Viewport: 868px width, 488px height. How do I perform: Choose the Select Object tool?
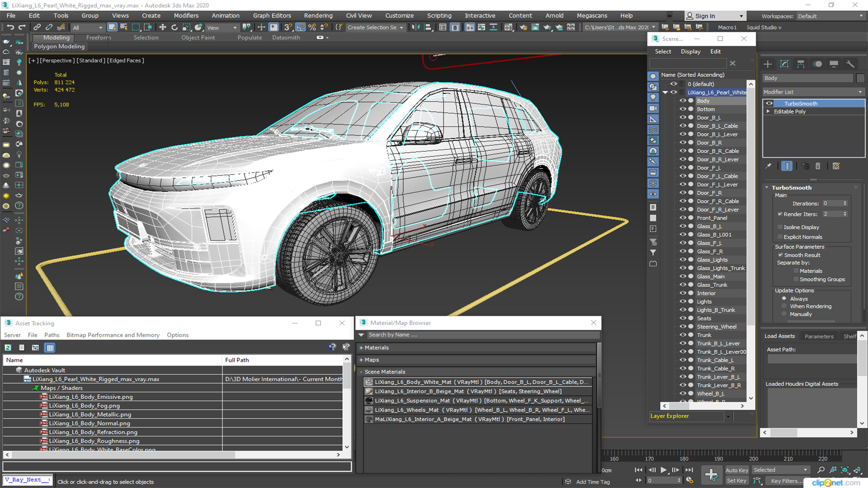click(112, 27)
